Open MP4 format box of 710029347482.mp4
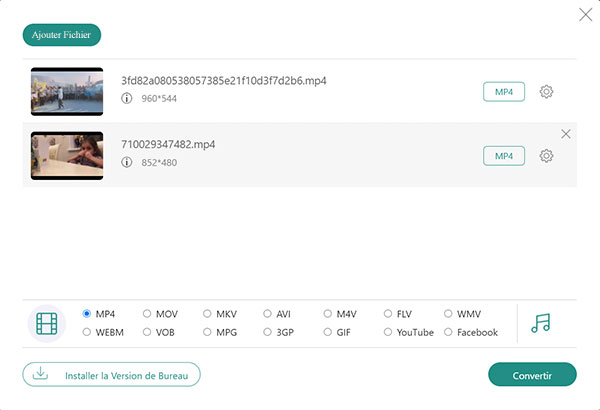 504,156
